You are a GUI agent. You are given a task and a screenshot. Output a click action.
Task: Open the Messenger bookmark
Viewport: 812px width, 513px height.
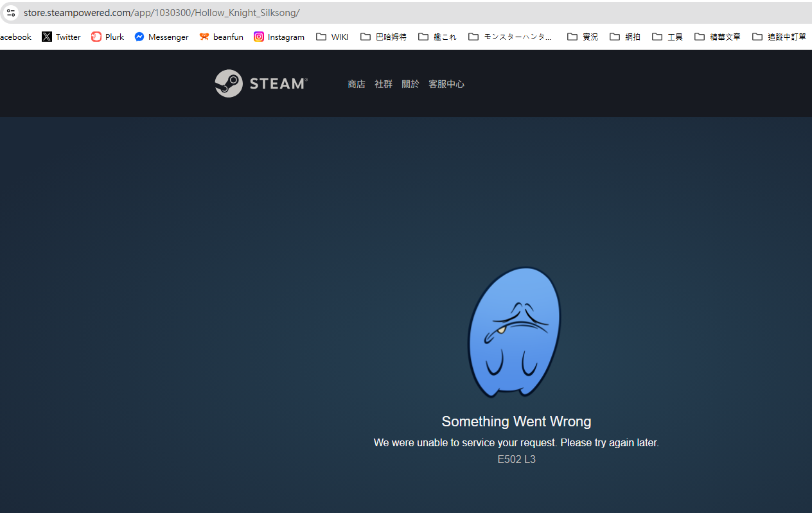[x=161, y=37]
